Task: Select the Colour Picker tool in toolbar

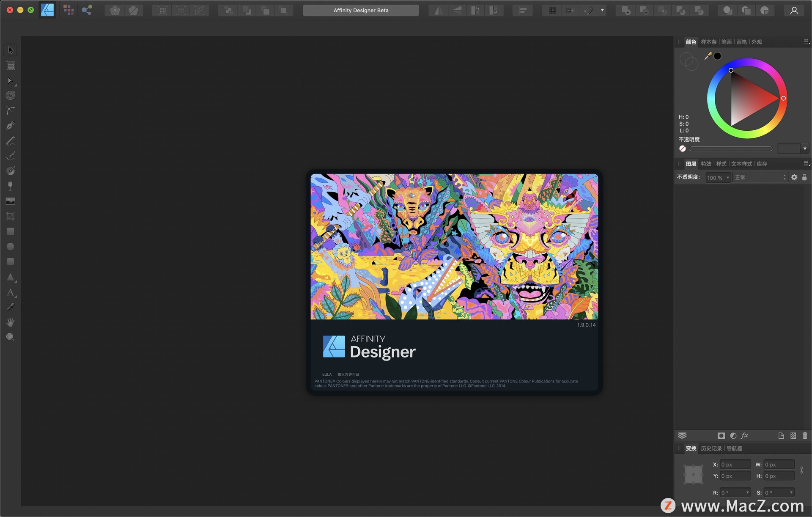Action: click(11, 307)
